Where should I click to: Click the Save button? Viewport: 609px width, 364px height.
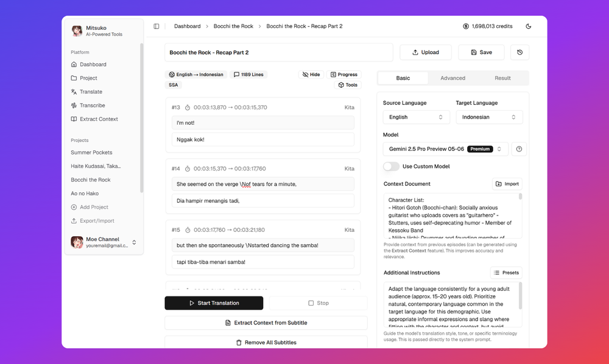pos(481,52)
